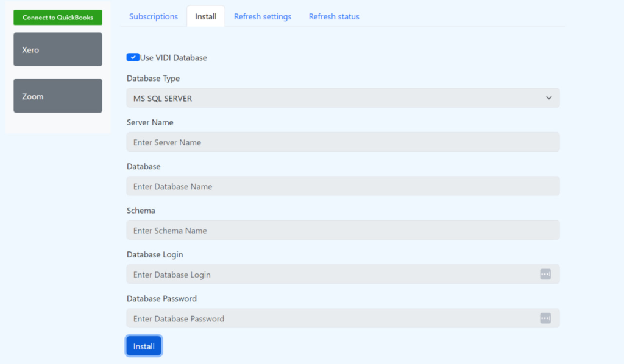Switch to the Subscriptions tab

tap(154, 16)
